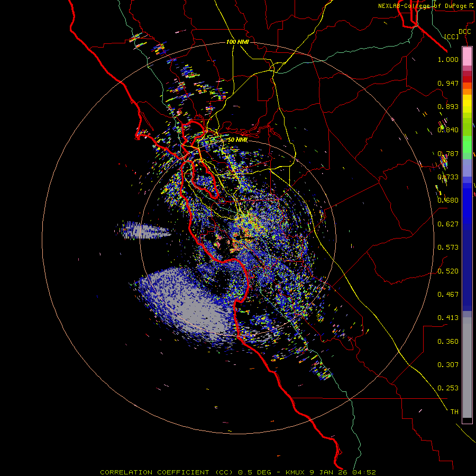Click the 0.467 value on the color scale
The width and height of the screenshot is (476, 476).
click(448, 295)
